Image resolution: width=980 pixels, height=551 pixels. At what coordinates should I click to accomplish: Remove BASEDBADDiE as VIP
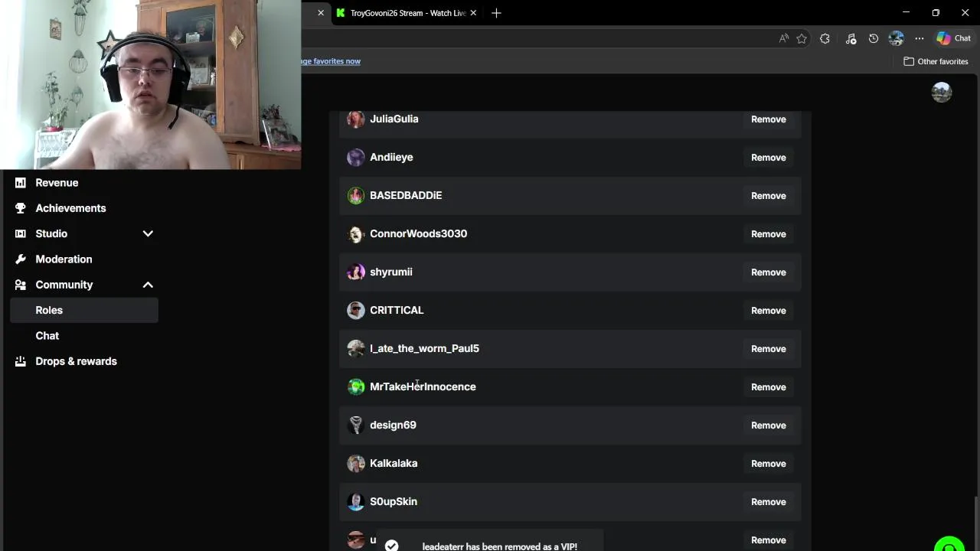(x=768, y=196)
